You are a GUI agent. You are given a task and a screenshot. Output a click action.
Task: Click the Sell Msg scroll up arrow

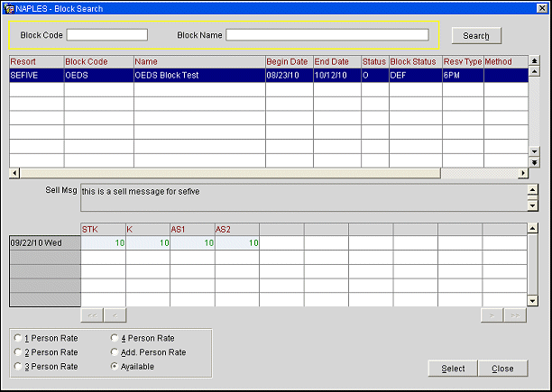(532, 190)
